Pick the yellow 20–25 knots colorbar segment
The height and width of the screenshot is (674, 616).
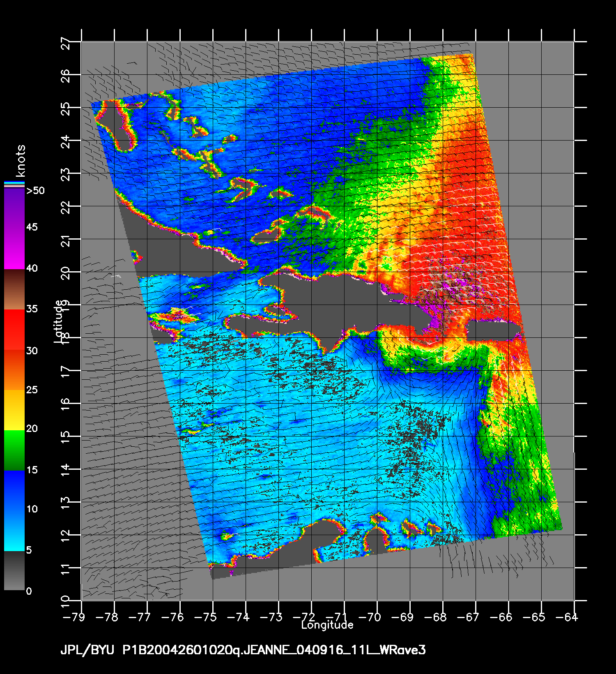(x=14, y=410)
